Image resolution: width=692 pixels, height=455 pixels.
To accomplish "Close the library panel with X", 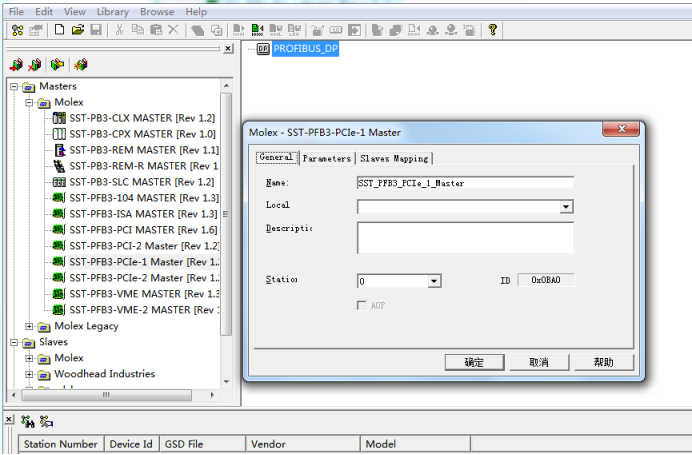I will tap(228, 48).
